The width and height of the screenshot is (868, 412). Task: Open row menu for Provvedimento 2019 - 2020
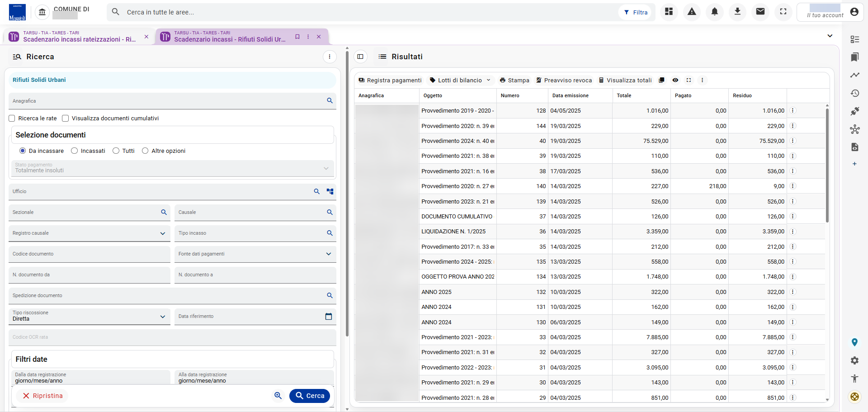[x=793, y=110]
